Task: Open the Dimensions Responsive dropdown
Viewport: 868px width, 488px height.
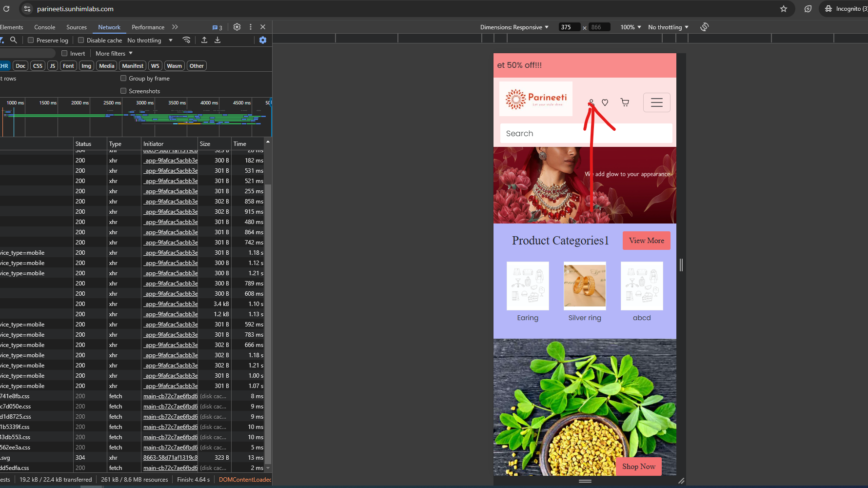Action: point(514,27)
